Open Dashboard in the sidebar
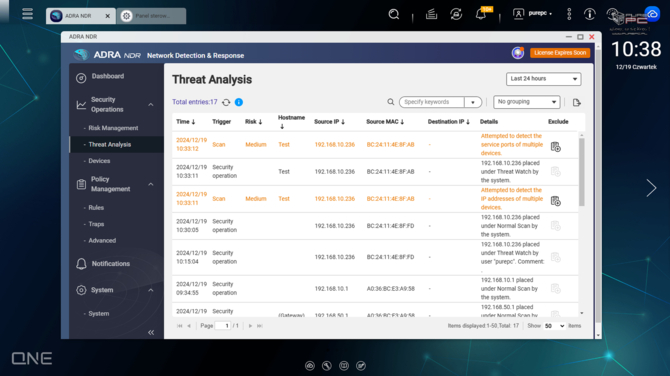The image size is (670, 376). tap(107, 76)
